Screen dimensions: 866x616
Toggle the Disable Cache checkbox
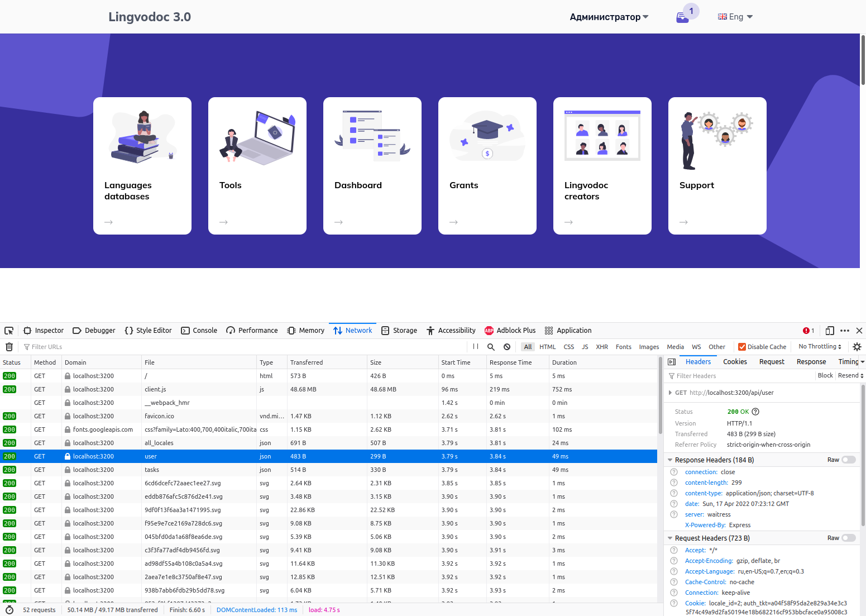742,346
